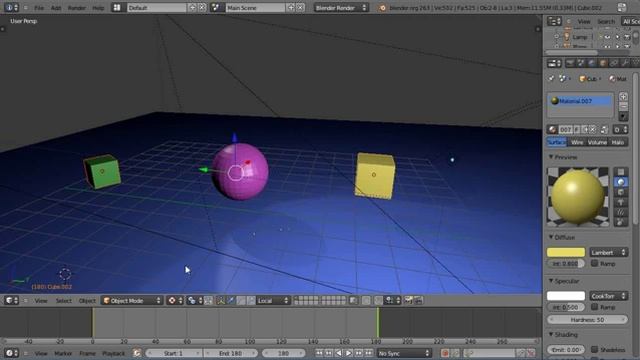Jump to the previous keyframe
Screen dimensions: 640x360
point(329,353)
